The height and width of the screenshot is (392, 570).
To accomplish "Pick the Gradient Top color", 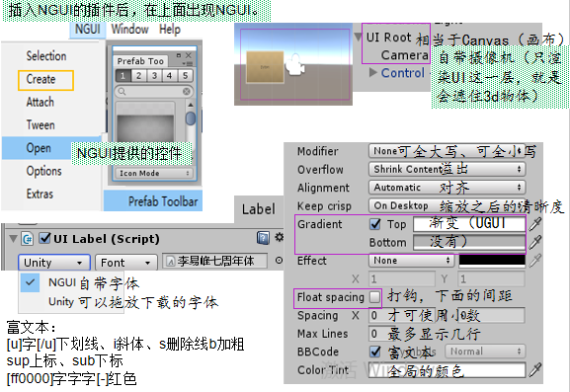I will [469, 224].
